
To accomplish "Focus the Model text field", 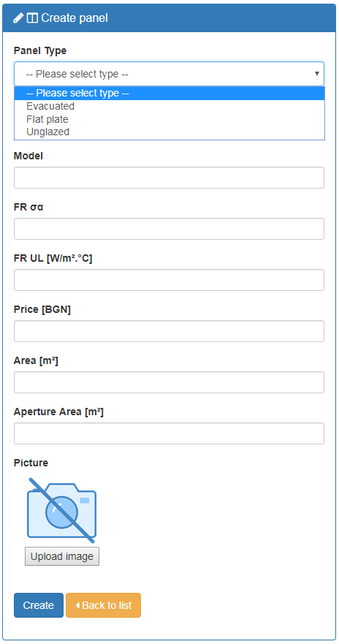I will click(x=169, y=178).
